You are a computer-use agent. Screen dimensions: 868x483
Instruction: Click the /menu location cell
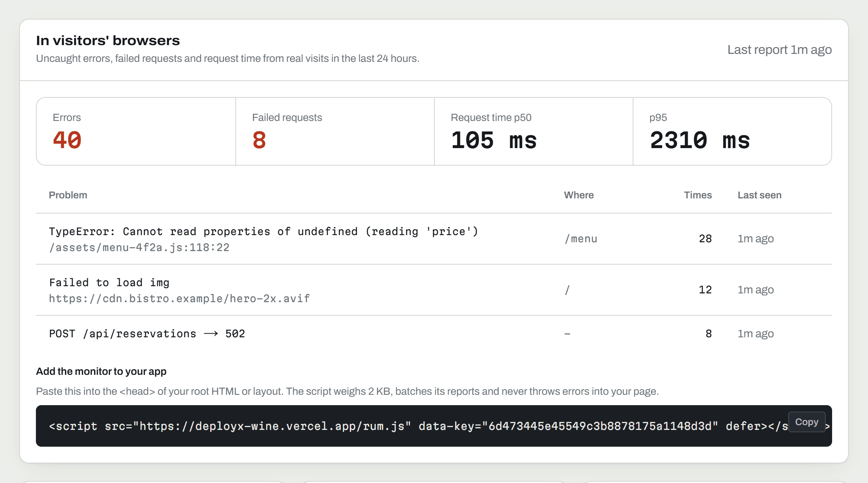click(581, 239)
